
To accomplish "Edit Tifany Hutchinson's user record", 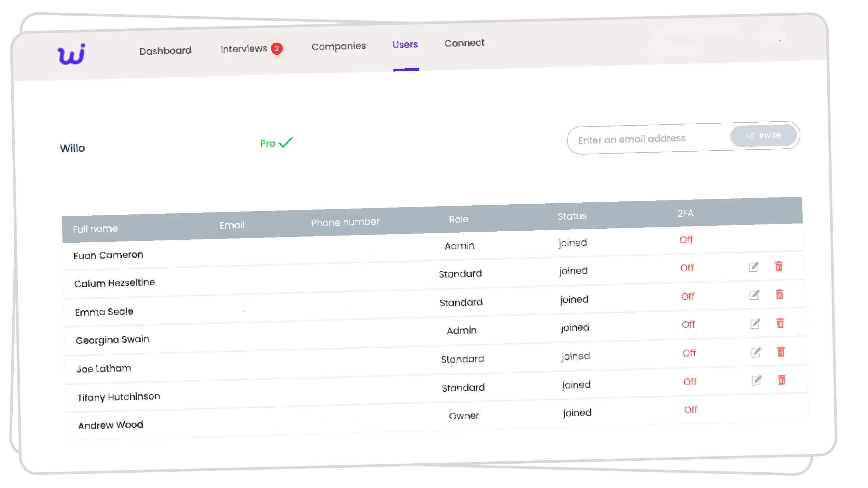I will coord(756,381).
